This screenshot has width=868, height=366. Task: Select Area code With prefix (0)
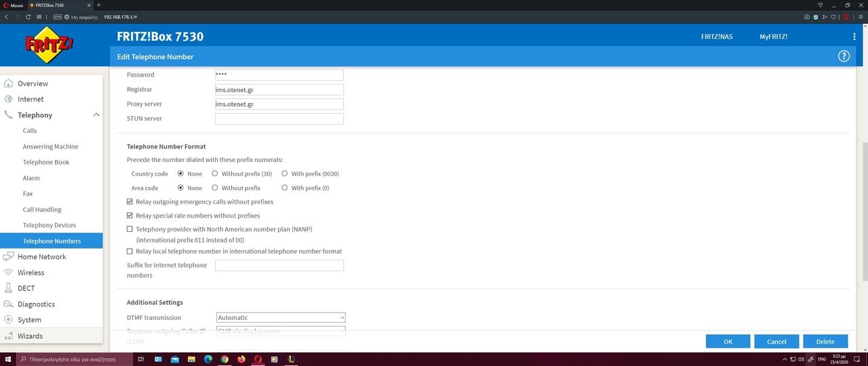click(285, 188)
